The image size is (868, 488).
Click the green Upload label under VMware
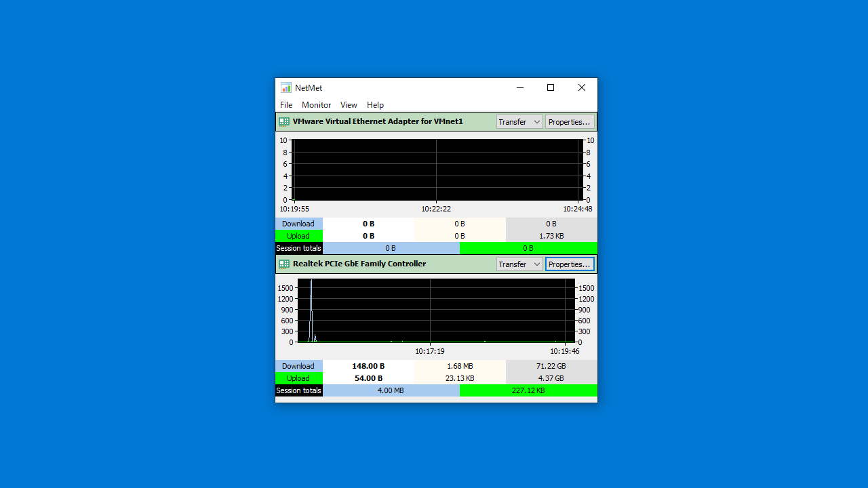298,236
